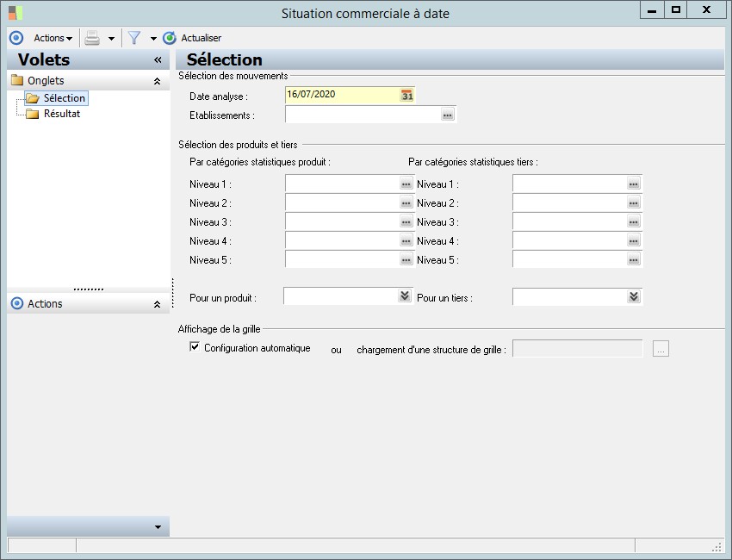Select the Résultat tree item
Screen dimensions: 732x560
click(x=61, y=114)
